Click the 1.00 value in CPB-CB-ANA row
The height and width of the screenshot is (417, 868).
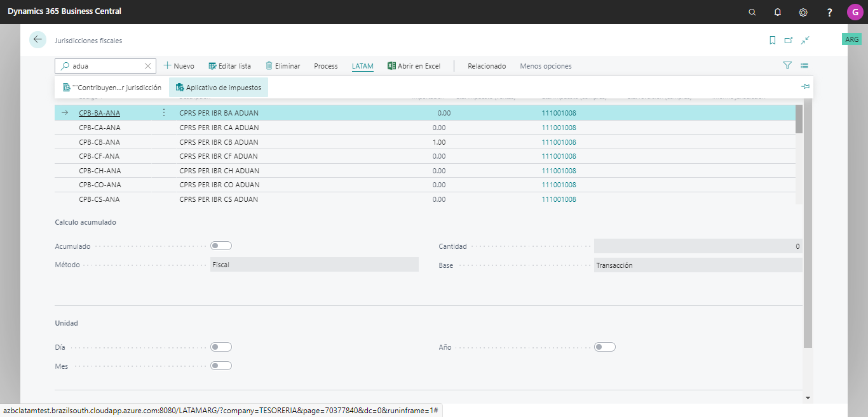(439, 142)
